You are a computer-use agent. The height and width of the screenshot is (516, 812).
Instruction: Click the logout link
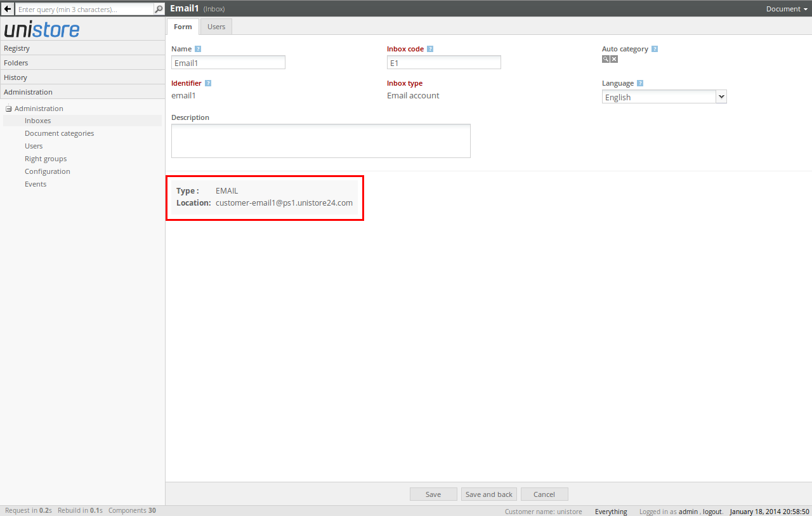click(x=712, y=512)
